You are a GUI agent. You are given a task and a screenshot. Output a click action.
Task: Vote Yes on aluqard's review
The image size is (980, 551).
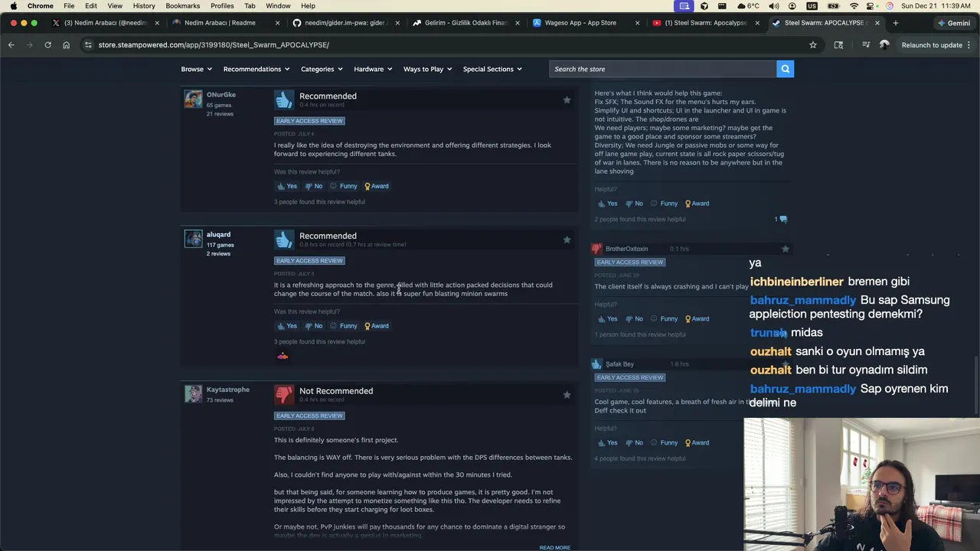[286, 326]
